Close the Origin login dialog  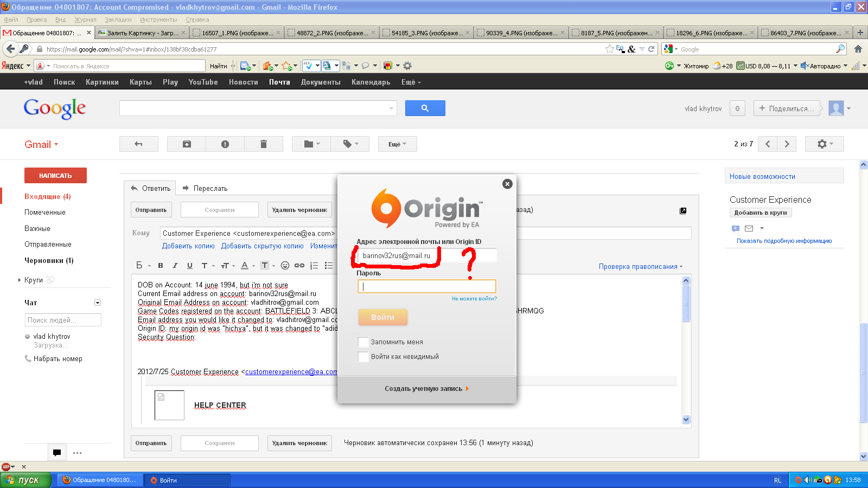(507, 184)
